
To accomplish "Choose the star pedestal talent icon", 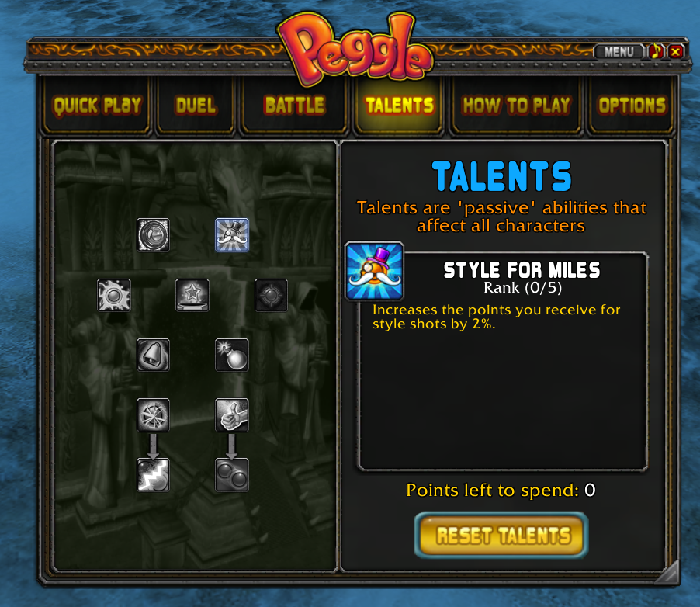I will [x=192, y=295].
